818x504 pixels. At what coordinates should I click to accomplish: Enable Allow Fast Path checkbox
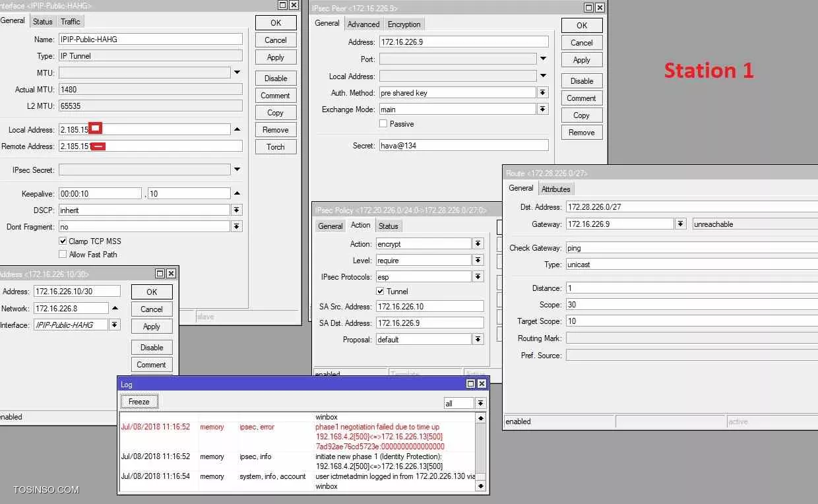click(x=63, y=255)
